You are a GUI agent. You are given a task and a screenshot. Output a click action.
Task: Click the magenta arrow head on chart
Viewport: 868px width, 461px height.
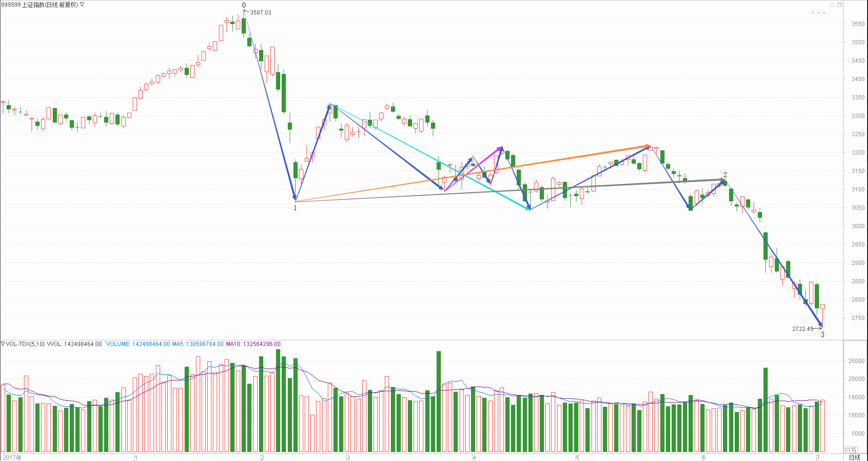[500, 148]
